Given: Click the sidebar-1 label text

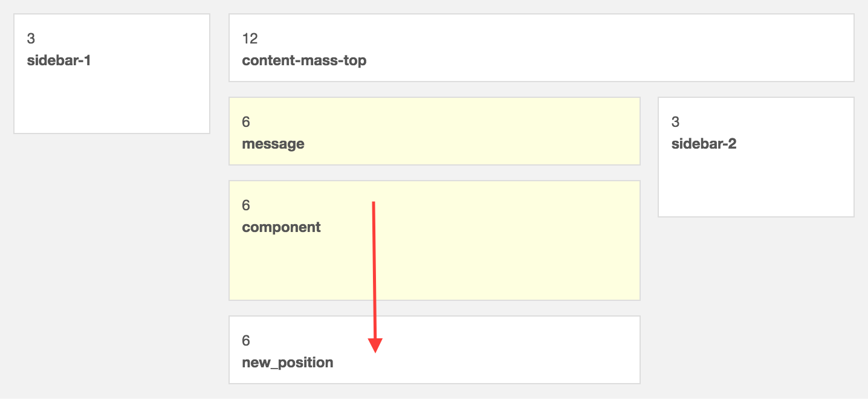Looking at the screenshot, I should pos(59,60).
